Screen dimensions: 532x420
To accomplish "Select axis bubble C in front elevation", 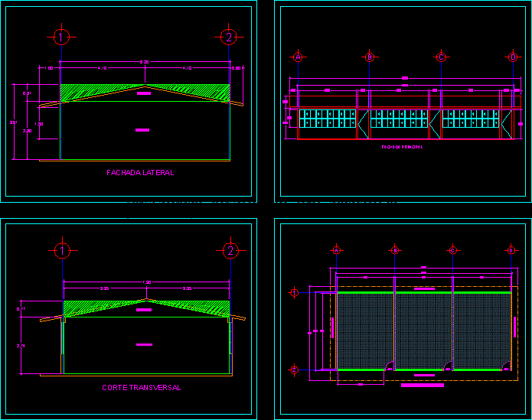I will pos(441,57).
